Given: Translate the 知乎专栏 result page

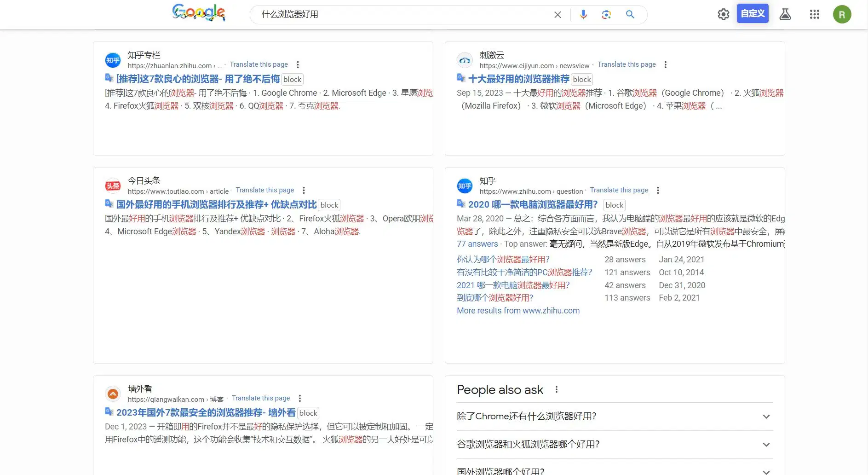Looking at the screenshot, I should 259,64.
